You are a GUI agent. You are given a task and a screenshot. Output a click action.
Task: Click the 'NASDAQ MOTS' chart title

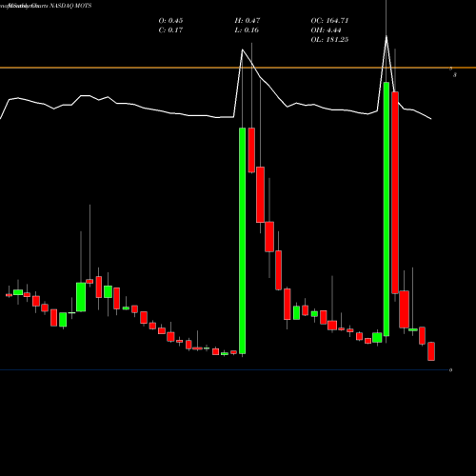click(71, 6)
